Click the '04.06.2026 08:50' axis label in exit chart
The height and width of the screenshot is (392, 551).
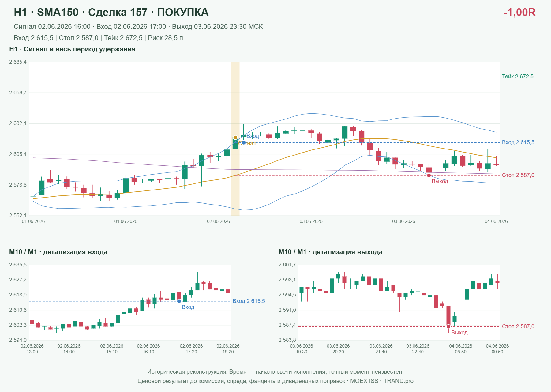[461, 349]
